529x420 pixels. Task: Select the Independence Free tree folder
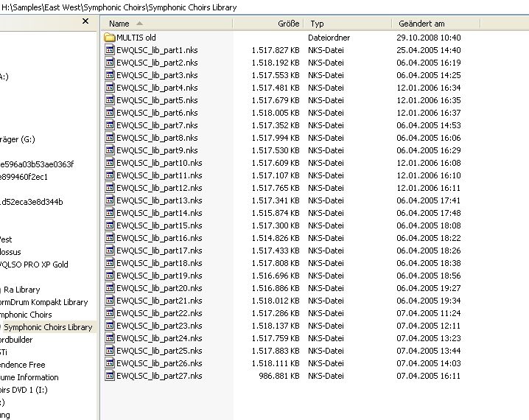coord(23,365)
